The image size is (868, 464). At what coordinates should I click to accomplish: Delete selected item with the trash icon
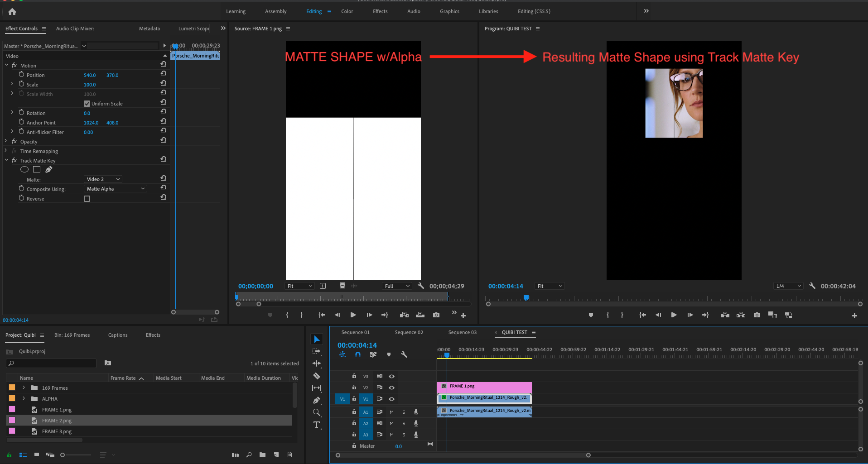pyautogui.click(x=289, y=454)
